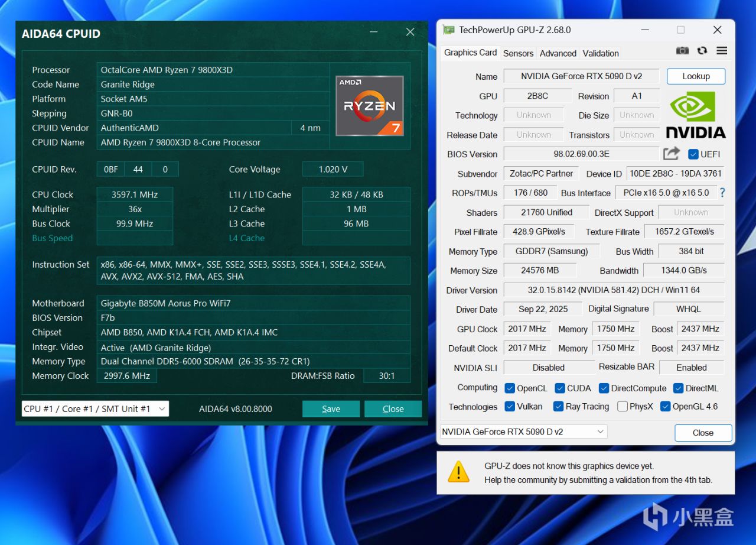The image size is (756, 545).
Task: Toggle the Vulkan checkbox
Action: coord(510,407)
